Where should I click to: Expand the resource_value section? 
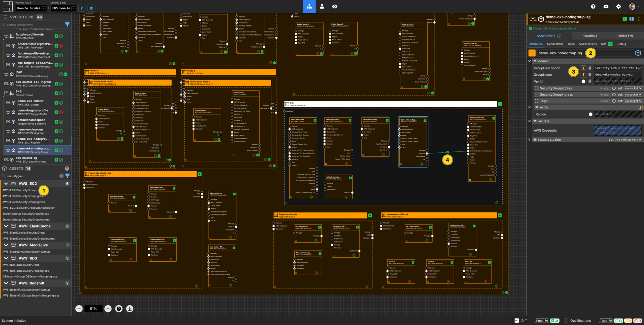coord(529,140)
